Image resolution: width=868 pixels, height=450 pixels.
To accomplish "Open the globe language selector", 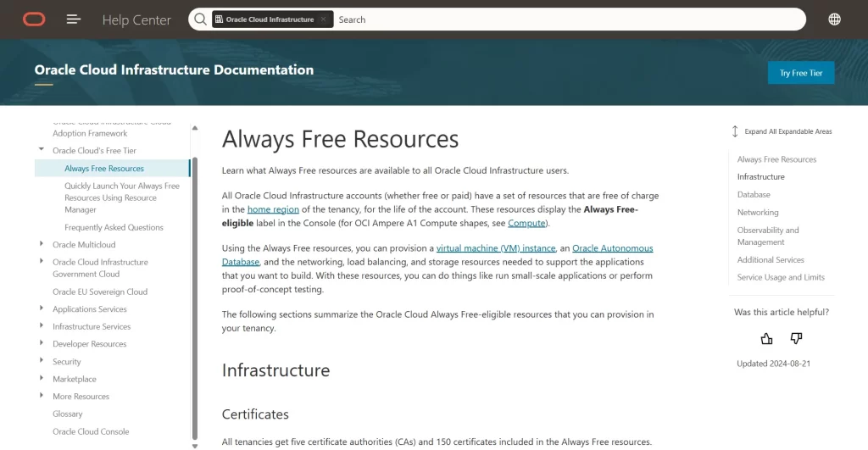I will pos(834,19).
